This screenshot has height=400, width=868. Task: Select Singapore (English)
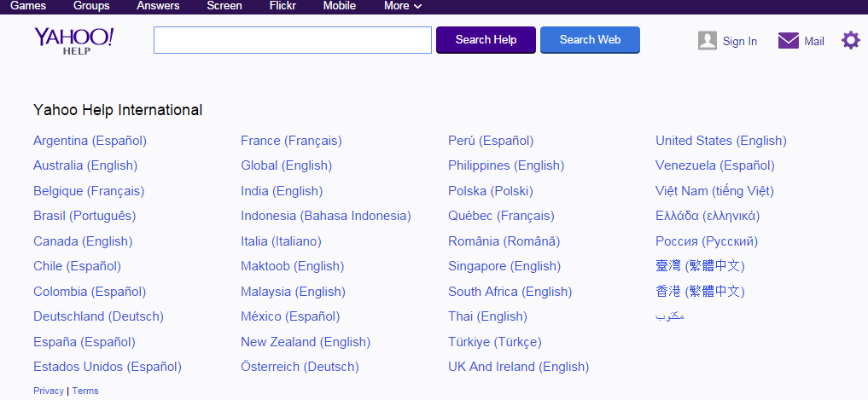pyautogui.click(x=504, y=267)
